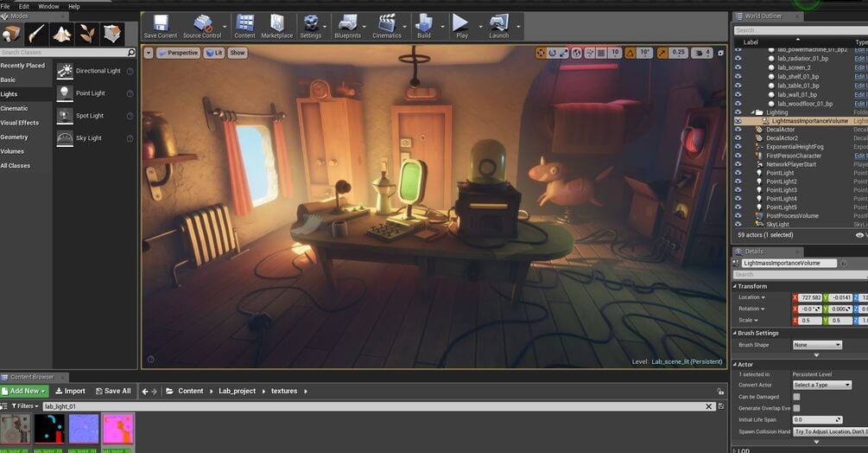Viewport: 868px width, 453px height.
Task: Toggle scale snapping in viewport
Action: pyautogui.click(x=662, y=53)
